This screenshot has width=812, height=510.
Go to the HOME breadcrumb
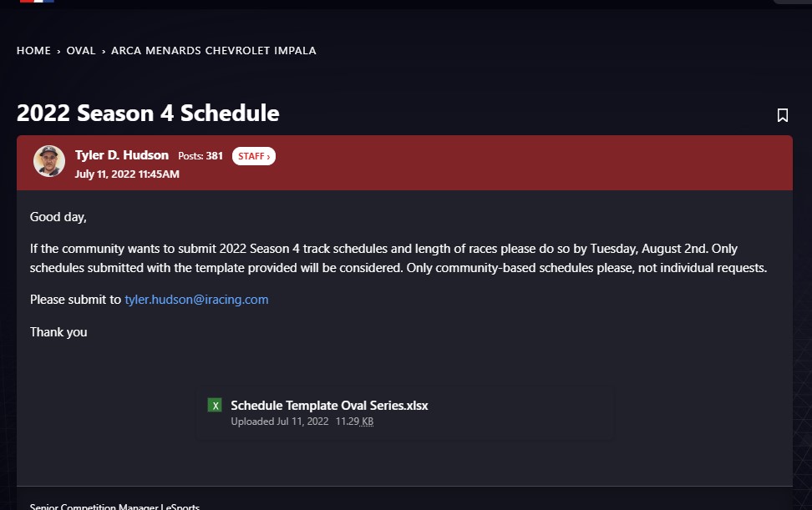click(x=33, y=51)
